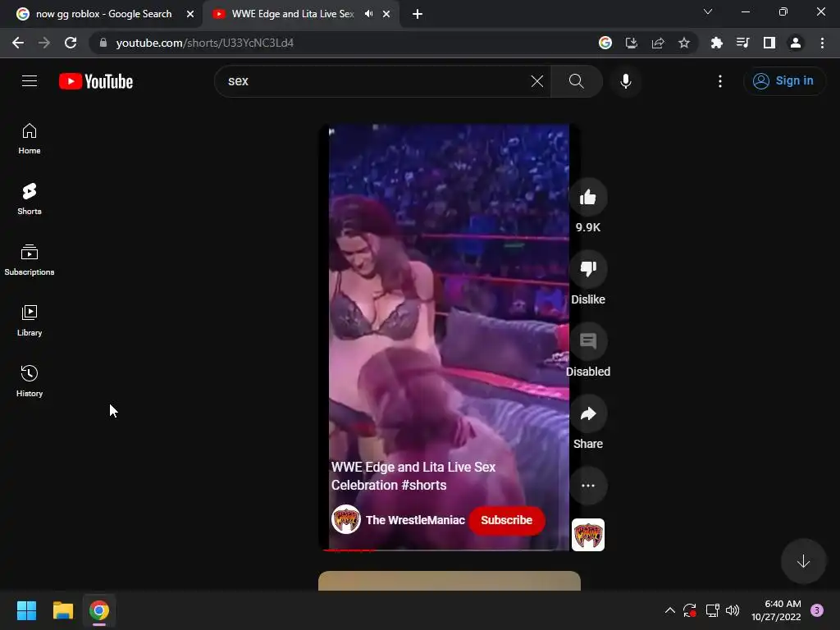Image resolution: width=840 pixels, height=630 pixels.
Task: Open Chrome extensions puzzle icon
Action: click(716, 43)
